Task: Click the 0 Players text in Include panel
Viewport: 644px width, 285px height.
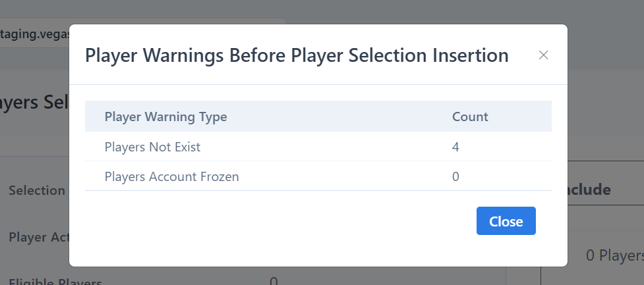Action: (615, 255)
